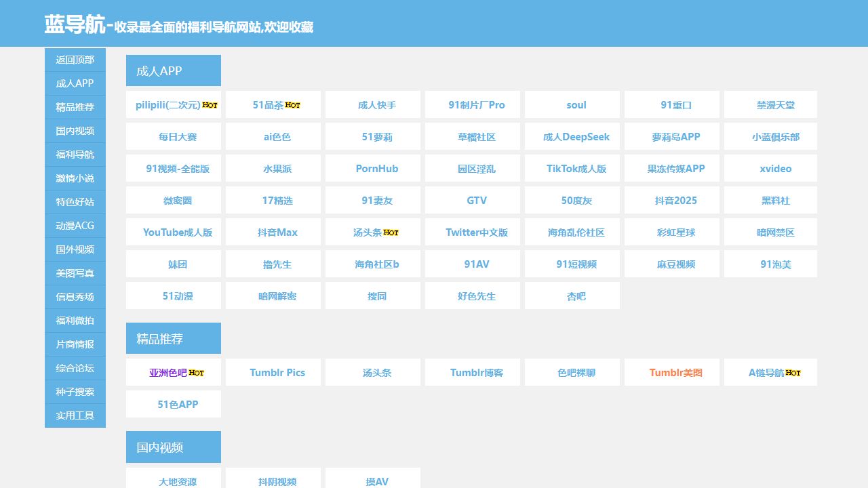Viewport: 868px width, 488px height.
Task: Click the 果冻传媒APP link
Action: pos(676,169)
